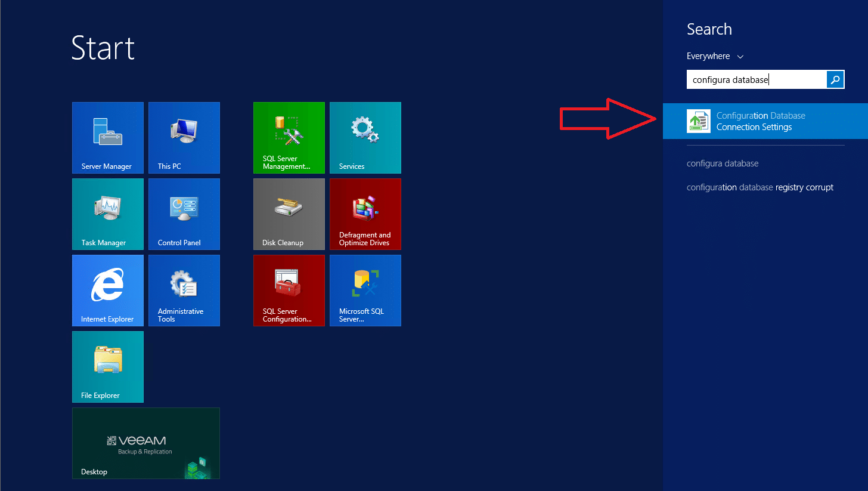868x491 pixels.
Task: Open the SQL Server Configuration Manager tile
Action: tap(289, 291)
